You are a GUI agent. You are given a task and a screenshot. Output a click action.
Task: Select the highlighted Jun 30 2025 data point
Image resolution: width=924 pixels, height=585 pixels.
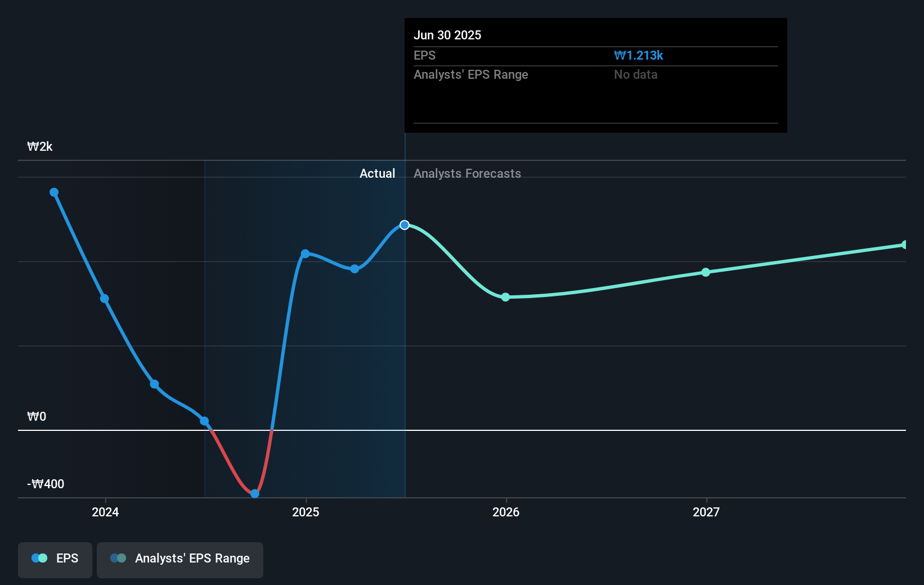[x=404, y=225]
